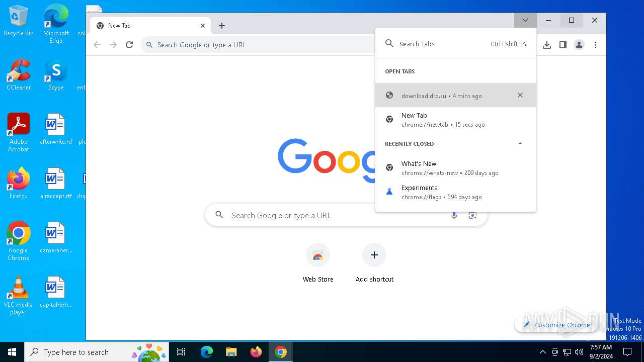Toggle Chrome side panel icon
The width and height of the screenshot is (644, 362).
pos(563,45)
